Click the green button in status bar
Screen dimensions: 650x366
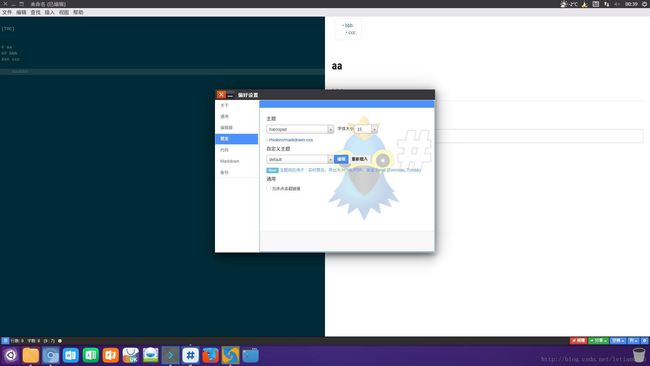tap(599, 341)
